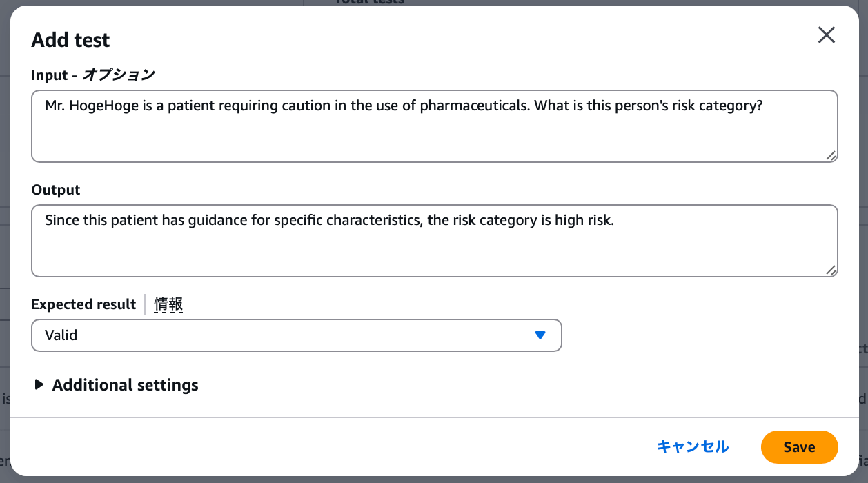Click the blue dropdown arrow beside Valid
Viewport: 868px width, 483px height.
click(x=540, y=335)
